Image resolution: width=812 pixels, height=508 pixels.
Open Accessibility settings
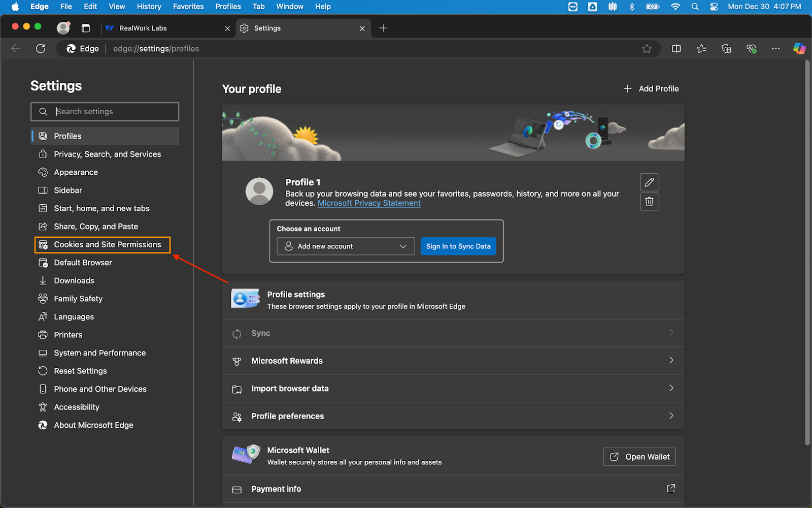(x=105, y=407)
